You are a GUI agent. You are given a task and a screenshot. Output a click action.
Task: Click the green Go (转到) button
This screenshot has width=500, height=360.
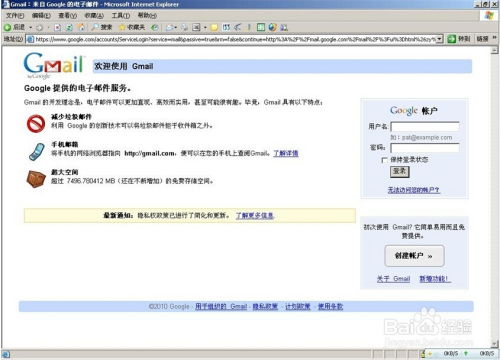click(x=459, y=39)
